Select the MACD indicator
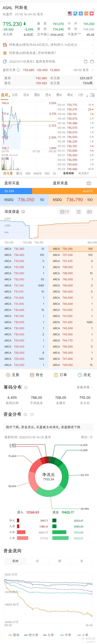 pos(38,173)
